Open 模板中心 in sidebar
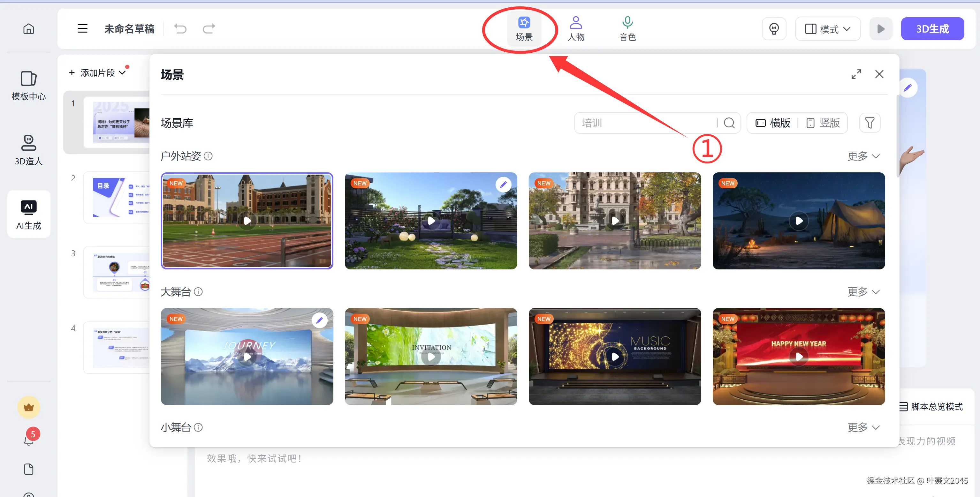 click(28, 86)
